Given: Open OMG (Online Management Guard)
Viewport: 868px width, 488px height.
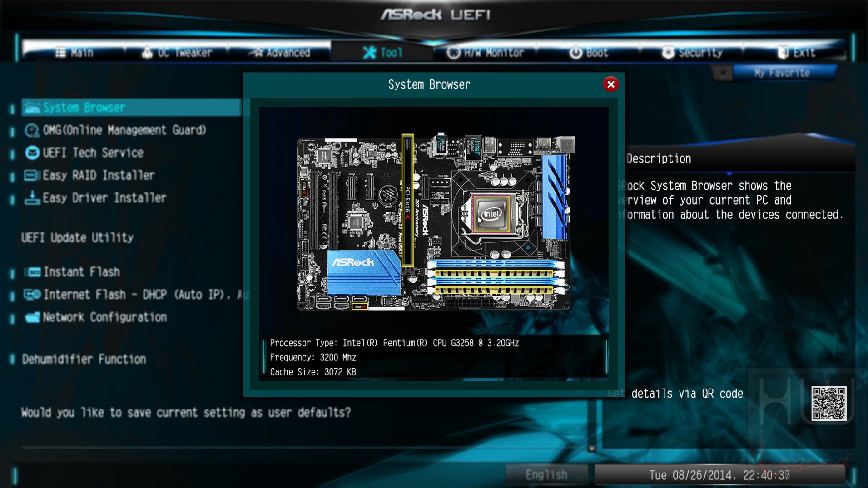Looking at the screenshot, I should pos(124,130).
